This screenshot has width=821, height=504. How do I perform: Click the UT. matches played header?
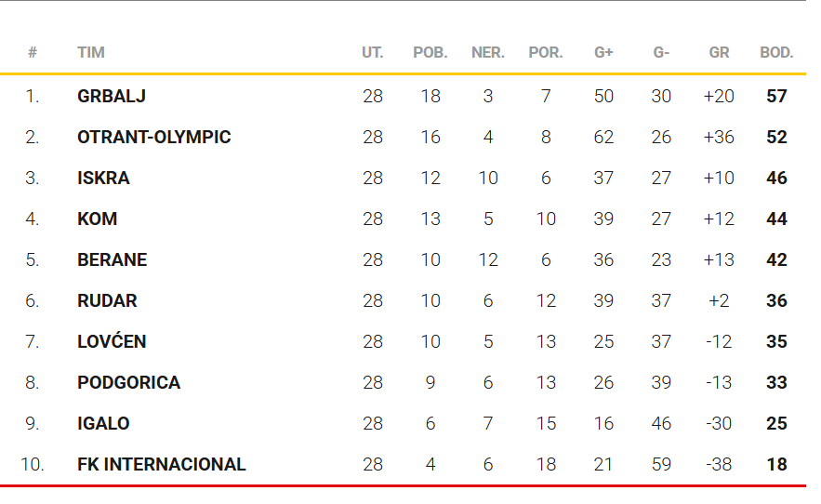(373, 53)
